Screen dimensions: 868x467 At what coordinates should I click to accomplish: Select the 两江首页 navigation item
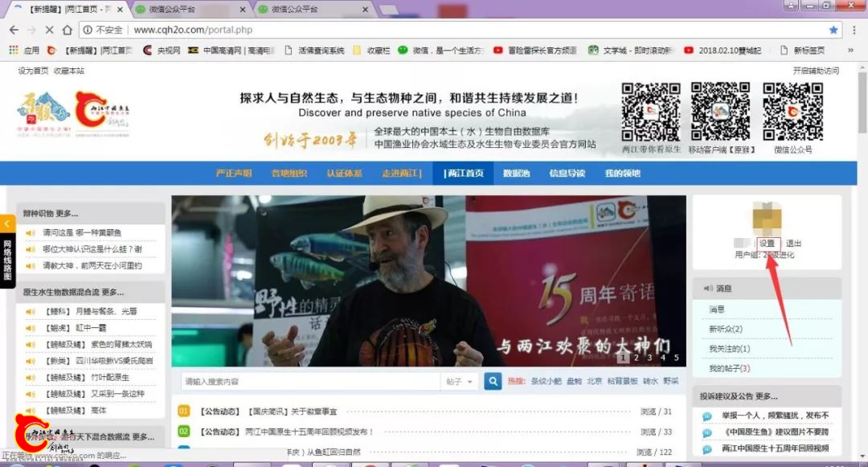[464, 173]
